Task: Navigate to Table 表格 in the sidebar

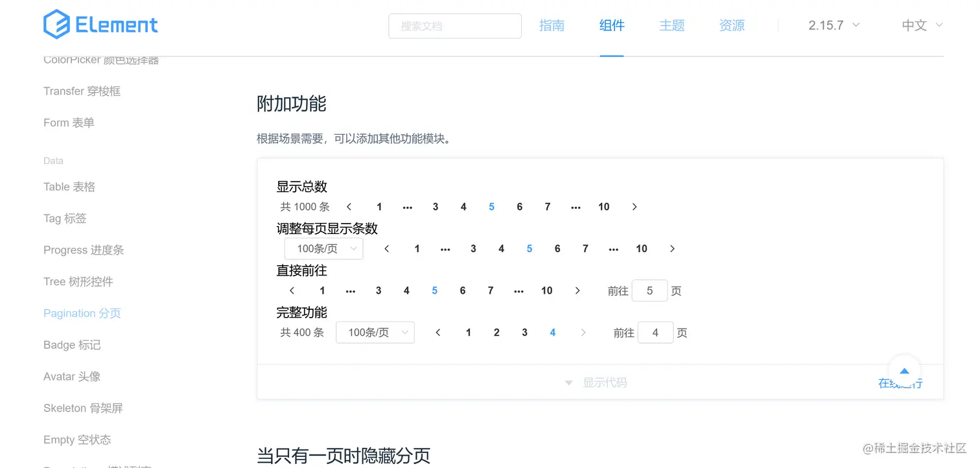Action: point(69,187)
